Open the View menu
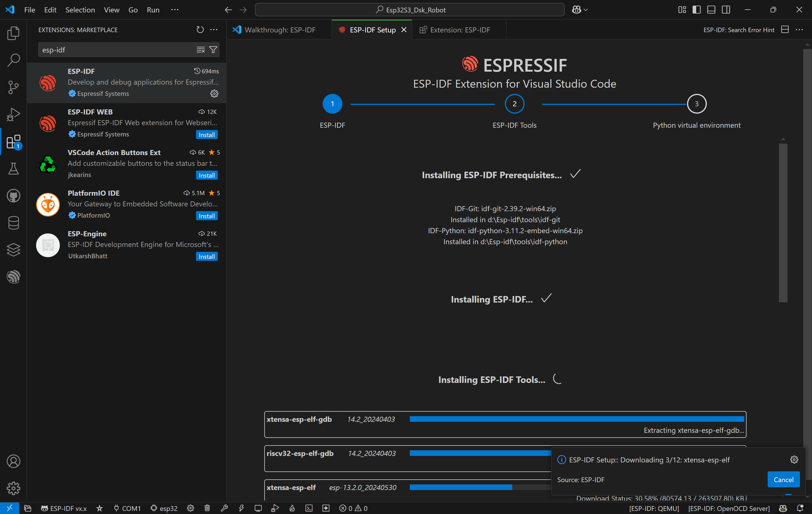The image size is (812, 514). (x=111, y=10)
